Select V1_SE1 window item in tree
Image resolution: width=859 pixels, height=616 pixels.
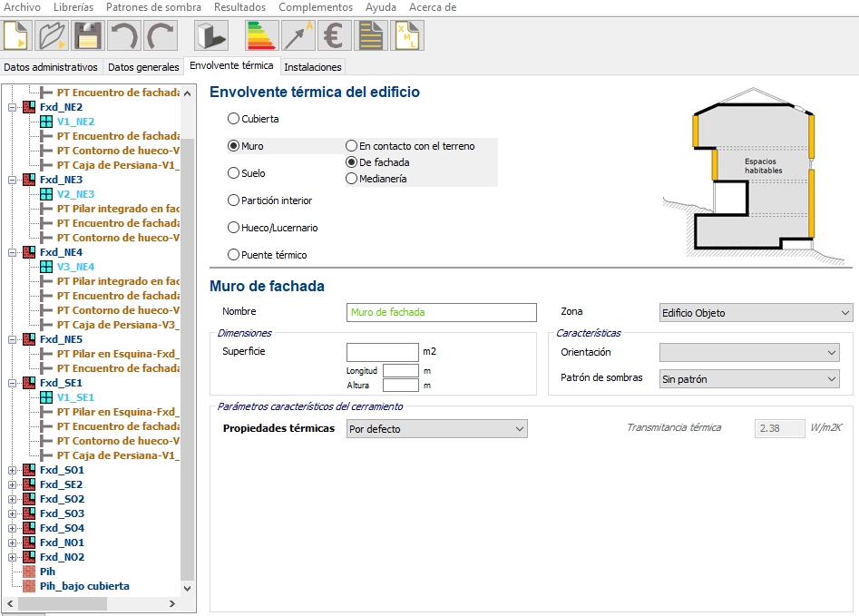tap(75, 397)
